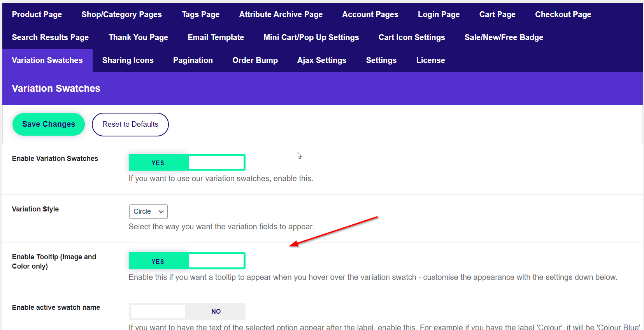
Task: Select the License tab
Action: 430,60
